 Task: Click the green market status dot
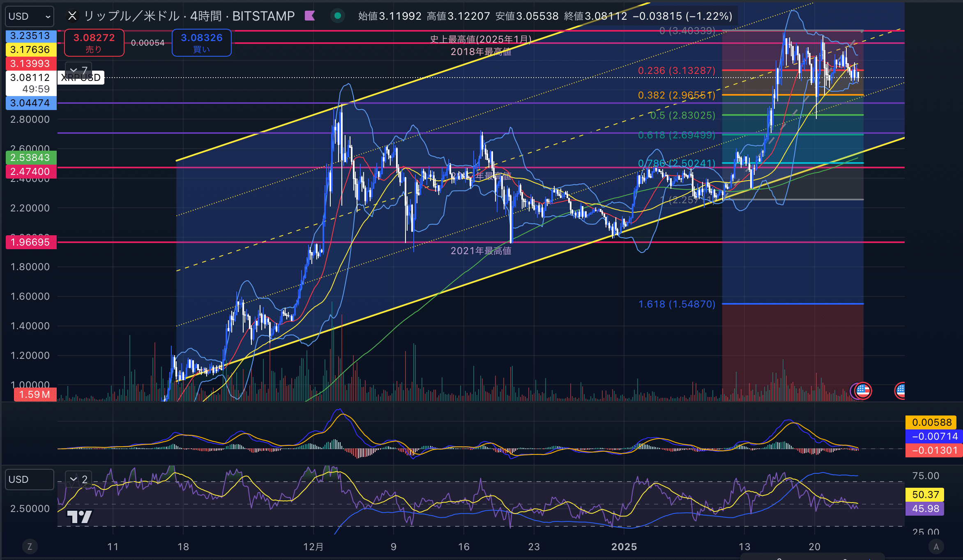338,16
